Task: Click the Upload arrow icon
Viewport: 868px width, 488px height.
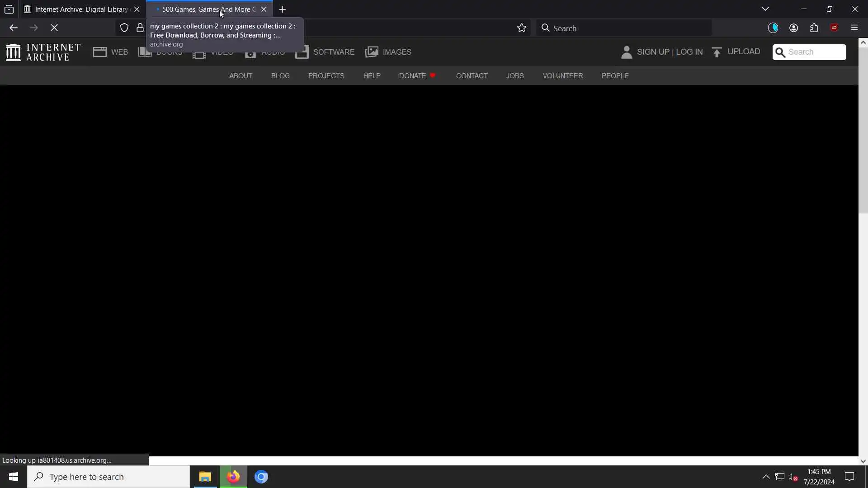Action: 717,52
